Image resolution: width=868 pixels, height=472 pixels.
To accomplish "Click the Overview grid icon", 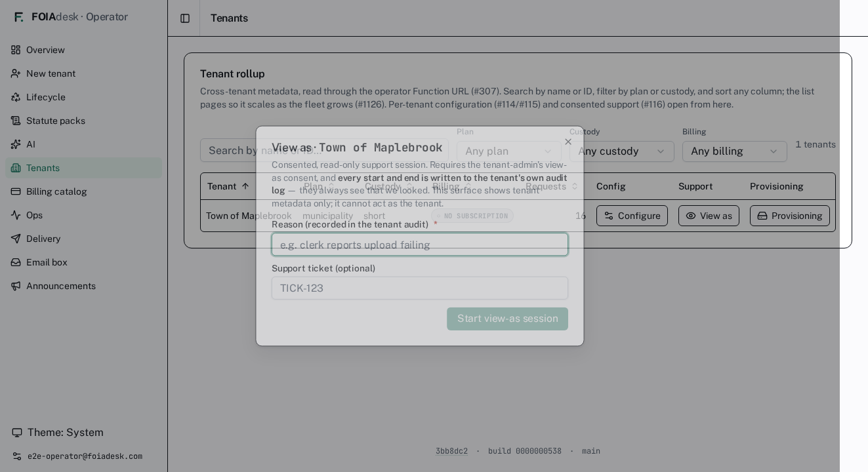I will click(x=16, y=50).
